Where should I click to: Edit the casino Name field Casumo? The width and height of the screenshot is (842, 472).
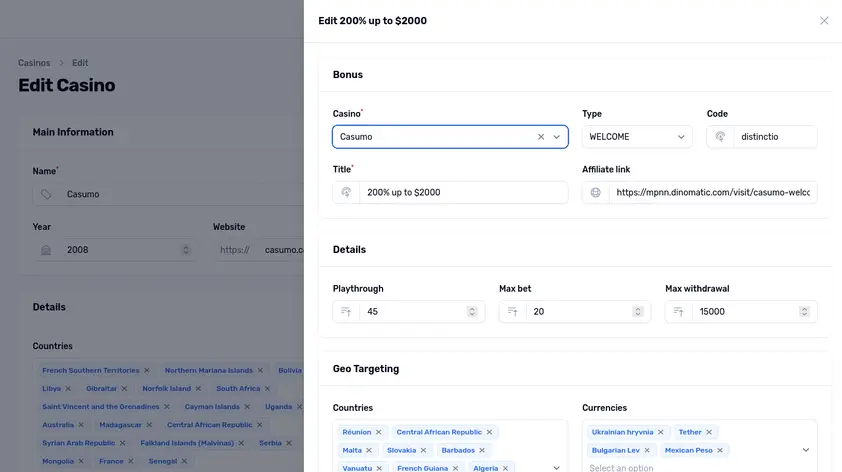182,194
